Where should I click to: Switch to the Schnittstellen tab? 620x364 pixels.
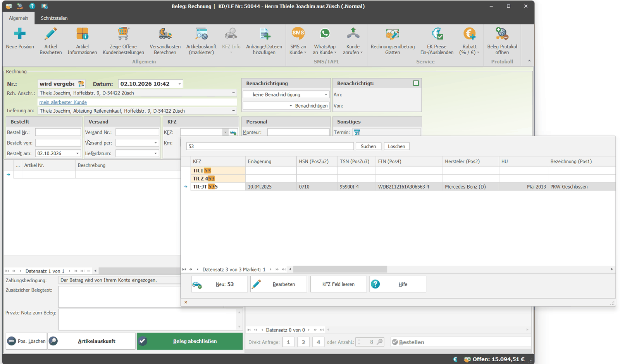tap(54, 18)
